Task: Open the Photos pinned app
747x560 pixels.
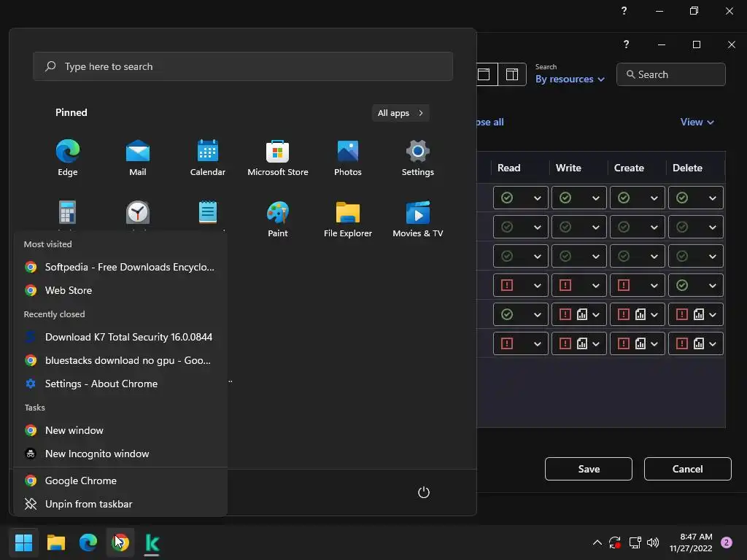Action: coord(348,158)
